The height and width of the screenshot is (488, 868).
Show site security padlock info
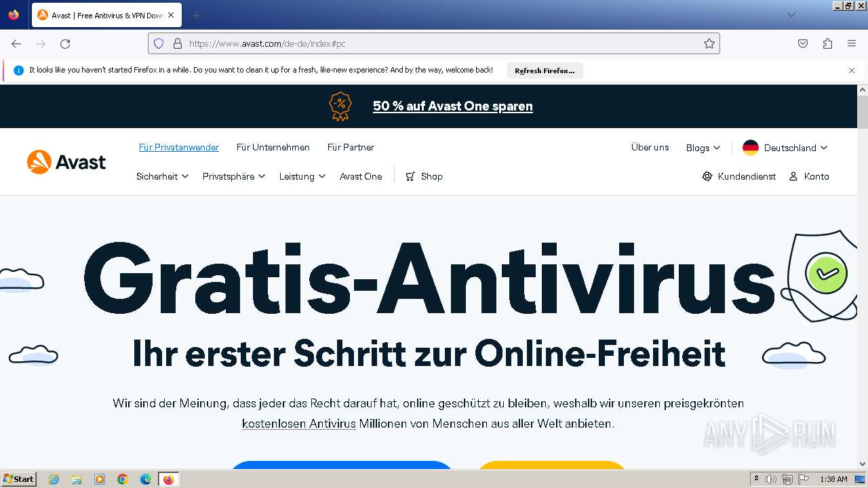pos(178,43)
